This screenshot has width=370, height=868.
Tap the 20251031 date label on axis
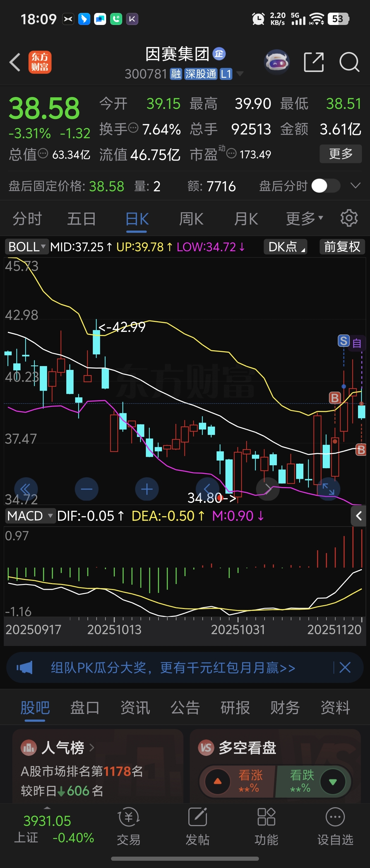click(x=238, y=630)
